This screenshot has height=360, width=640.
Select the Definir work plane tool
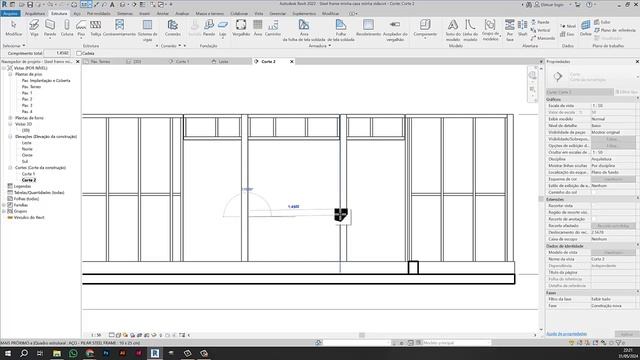585,28
